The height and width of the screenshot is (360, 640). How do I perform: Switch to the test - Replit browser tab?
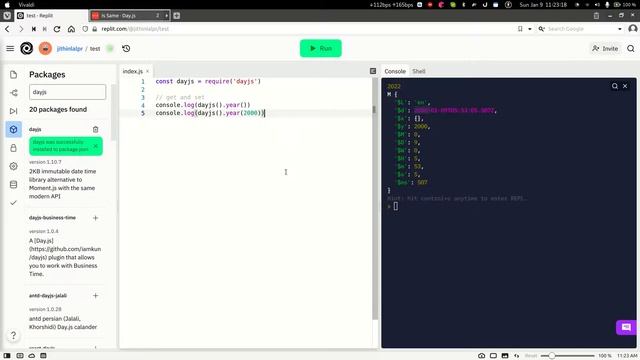click(x=51, y=16)
